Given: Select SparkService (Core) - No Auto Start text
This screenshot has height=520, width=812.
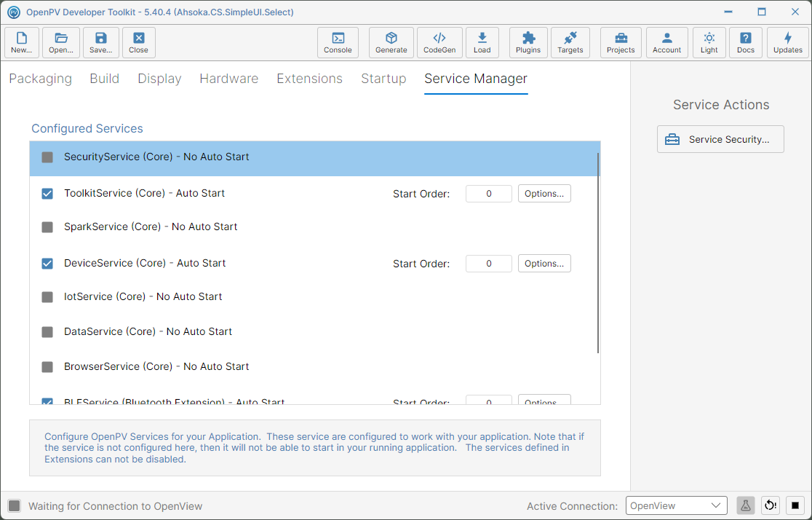Looking at the screenshot, I should click(x=151, y=226).
